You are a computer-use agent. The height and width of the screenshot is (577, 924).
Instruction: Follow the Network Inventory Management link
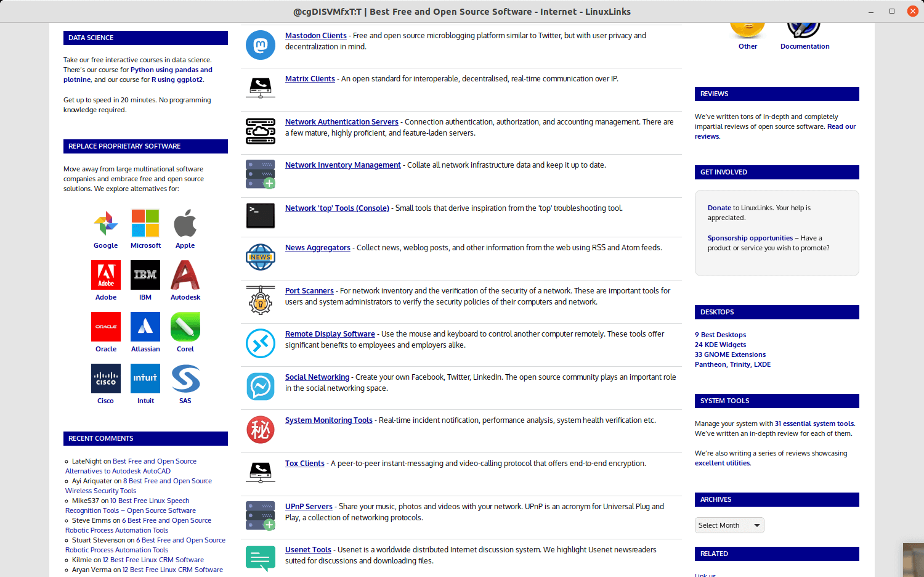[343, 165]
